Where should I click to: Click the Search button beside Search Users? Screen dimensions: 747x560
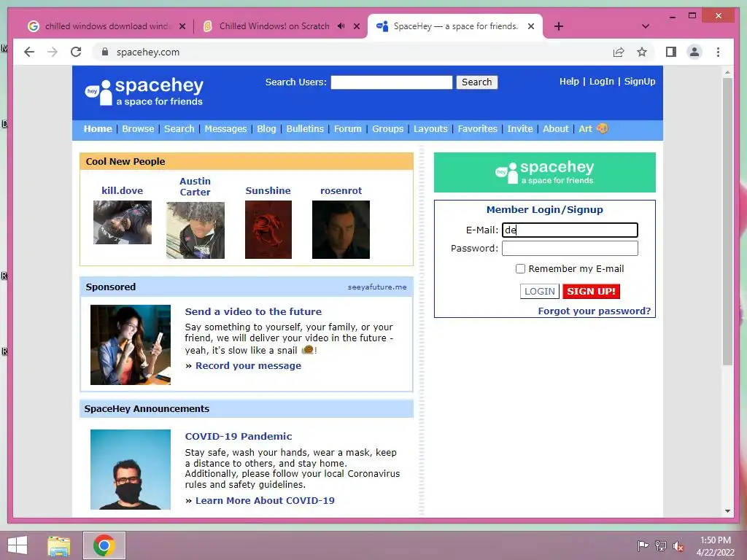tap(476, 82)
